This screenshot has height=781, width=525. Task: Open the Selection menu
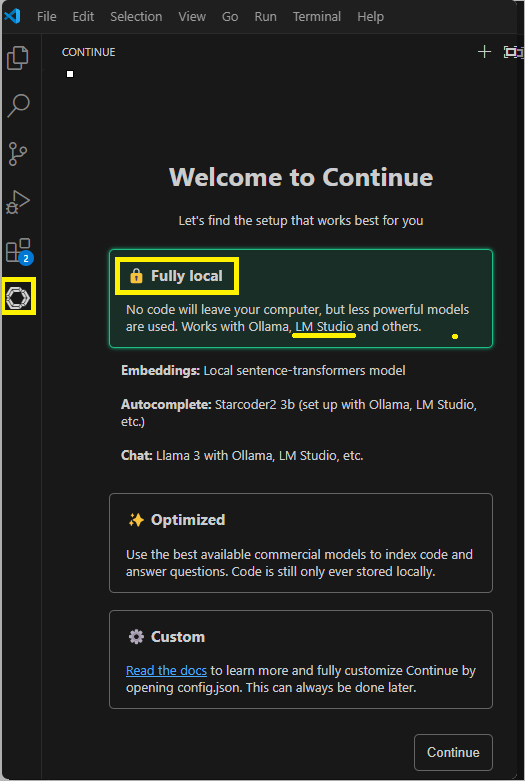pyautogui.click(x=136, y=16)
